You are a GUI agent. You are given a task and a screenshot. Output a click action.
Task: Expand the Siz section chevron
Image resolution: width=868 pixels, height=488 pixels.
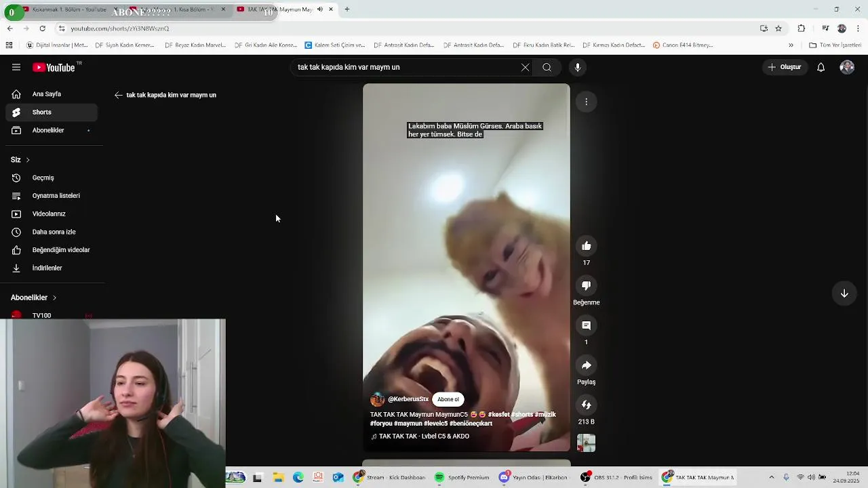coord(28,160)
